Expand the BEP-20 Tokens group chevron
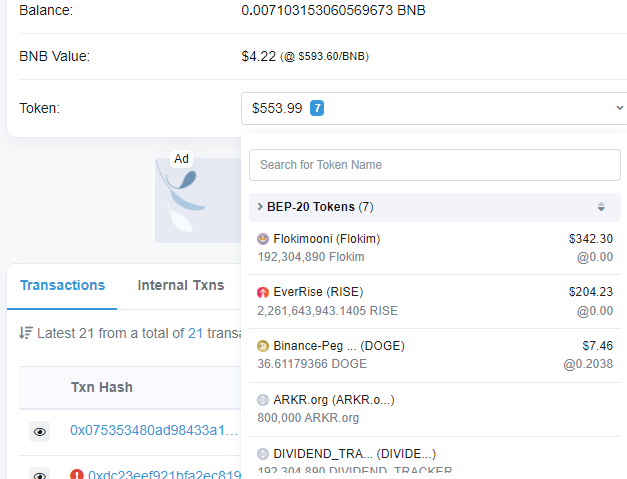 [x=260, y=207]
